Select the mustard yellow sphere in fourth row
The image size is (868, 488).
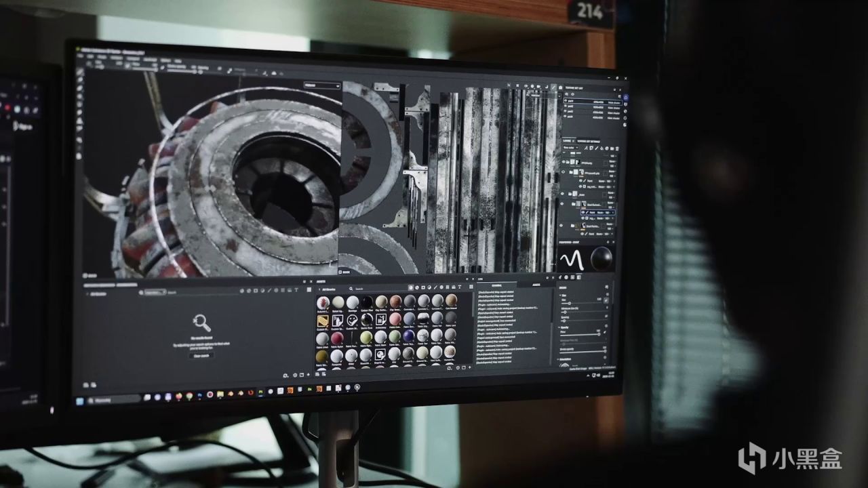[x=322, y=355]
